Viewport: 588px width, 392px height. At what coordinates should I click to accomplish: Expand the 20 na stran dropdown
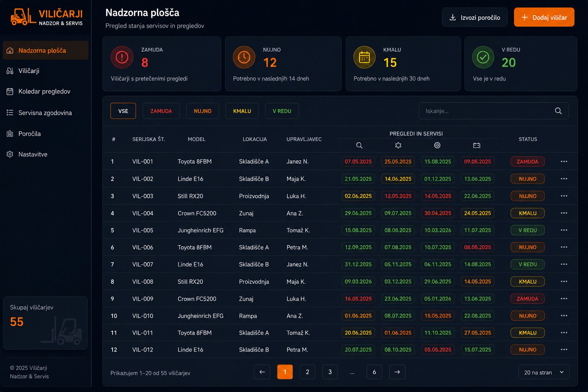(544, 372)
